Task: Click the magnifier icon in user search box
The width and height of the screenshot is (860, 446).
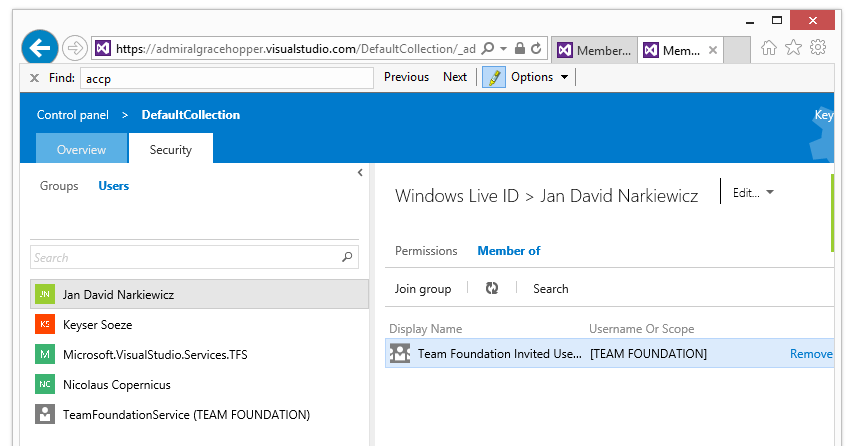Action: pos(347,257)
